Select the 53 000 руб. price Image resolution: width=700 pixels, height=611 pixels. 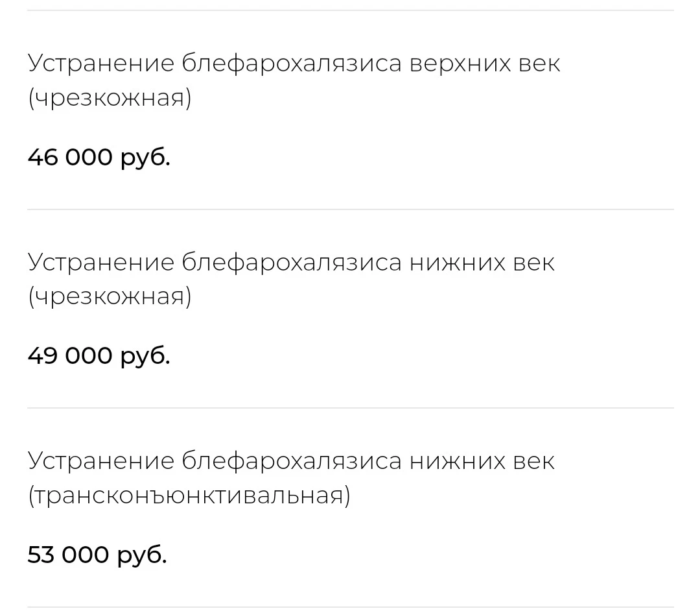tap(97, 555)
